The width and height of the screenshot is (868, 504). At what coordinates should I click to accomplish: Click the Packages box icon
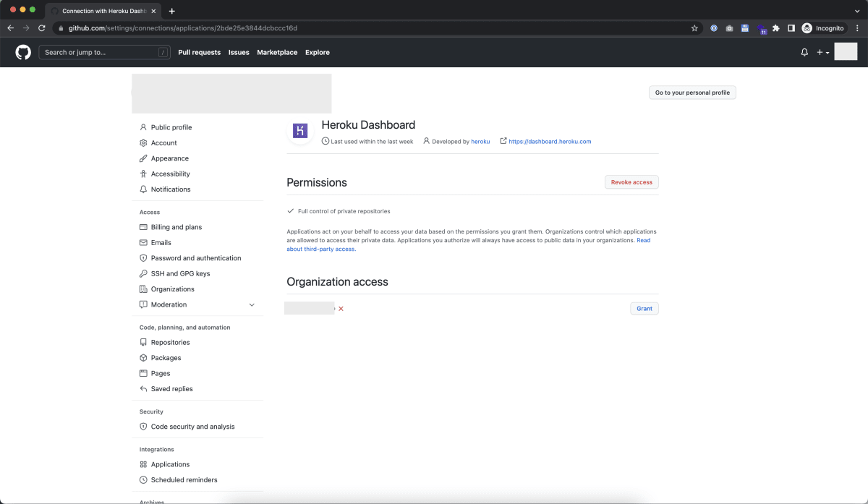143,358
